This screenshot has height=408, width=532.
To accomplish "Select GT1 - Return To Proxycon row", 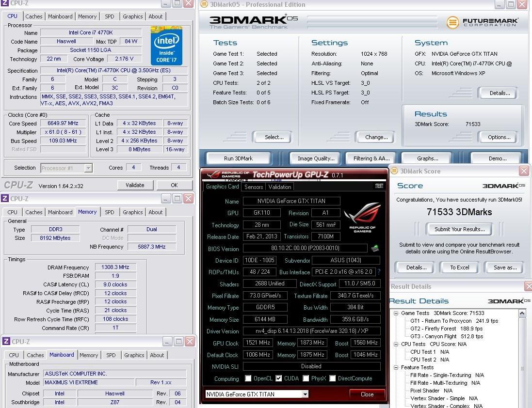I will coord(454,321).
